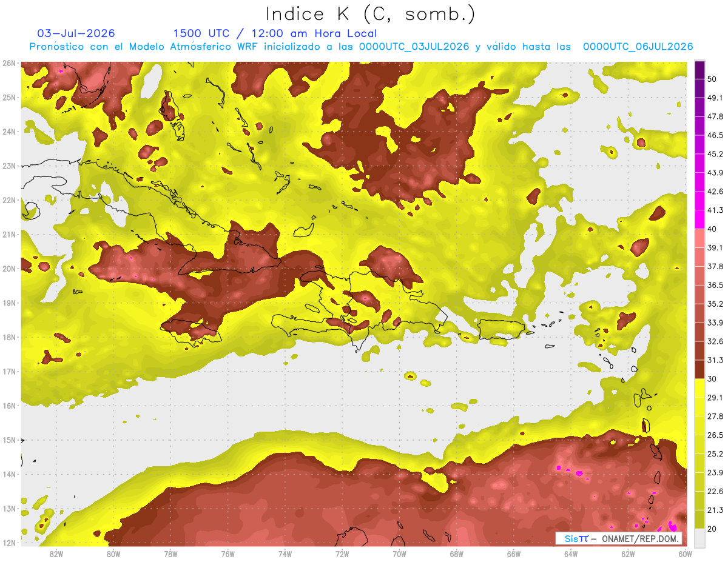Click the '76W' longitude label
The height and width of the screenshot is (562, 728).
(x=227, y=554)
